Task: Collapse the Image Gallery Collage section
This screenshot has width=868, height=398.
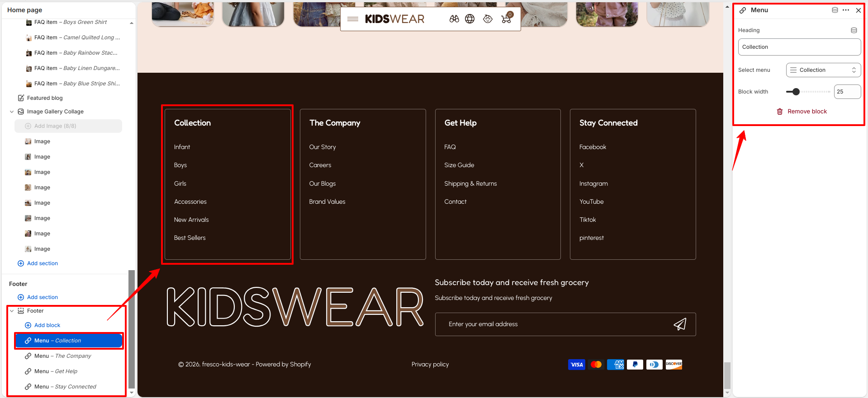Action: click(x=12, y=112)
